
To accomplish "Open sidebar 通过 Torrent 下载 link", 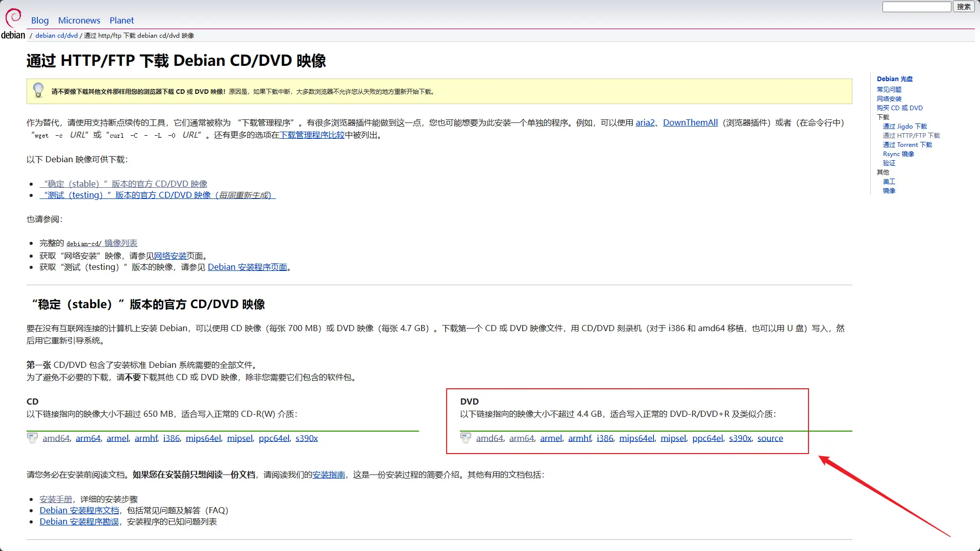I will (x=908, y=145).
